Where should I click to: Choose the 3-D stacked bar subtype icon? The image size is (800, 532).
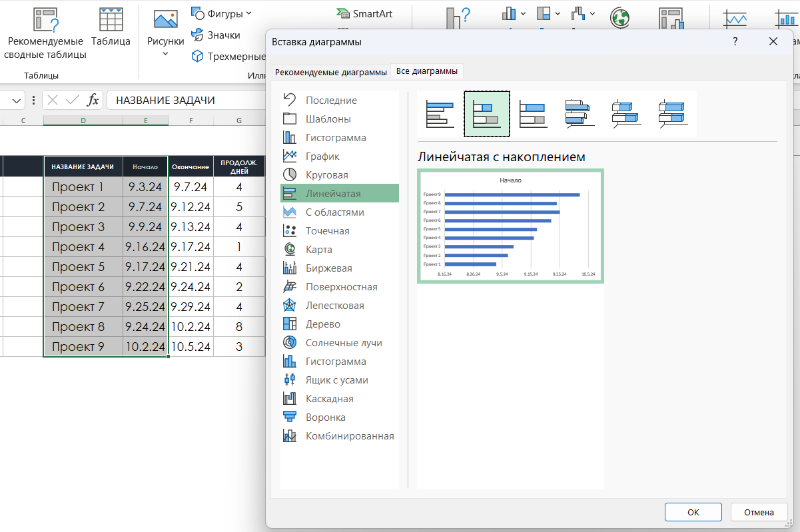pyautogui.click(x=626, y=114)
